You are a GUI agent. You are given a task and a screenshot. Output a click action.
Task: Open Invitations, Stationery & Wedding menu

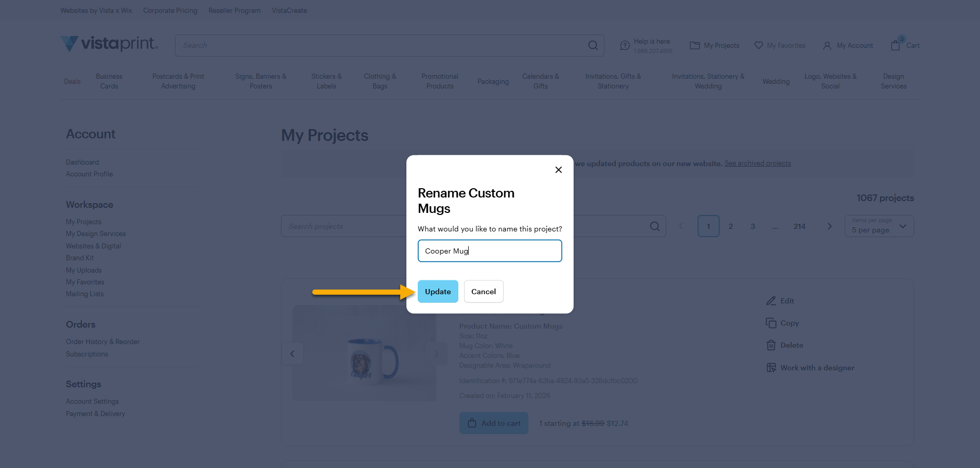point(708,81)
